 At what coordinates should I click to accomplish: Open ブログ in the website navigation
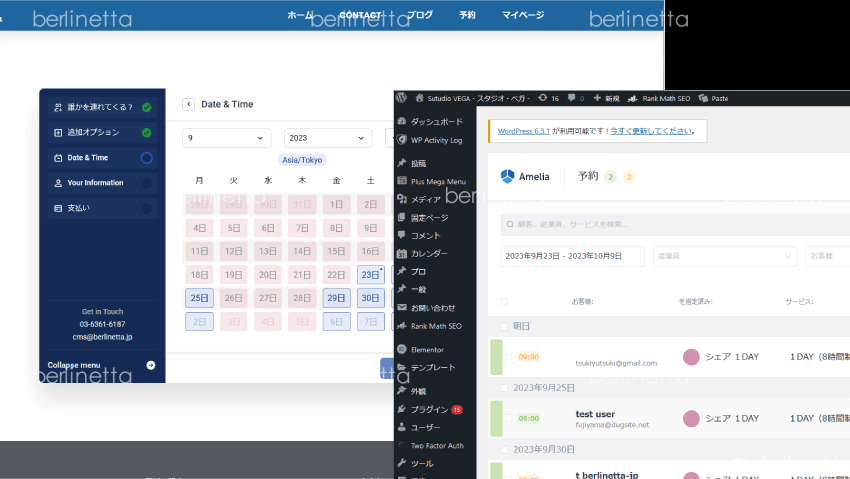pyautogui.click(x=420, y=15)
